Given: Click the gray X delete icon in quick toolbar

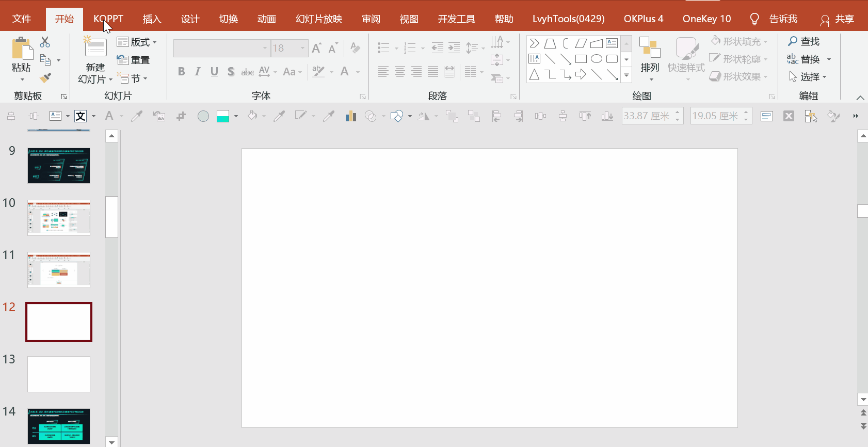Looking at the screenshot, I should (789, 116).
